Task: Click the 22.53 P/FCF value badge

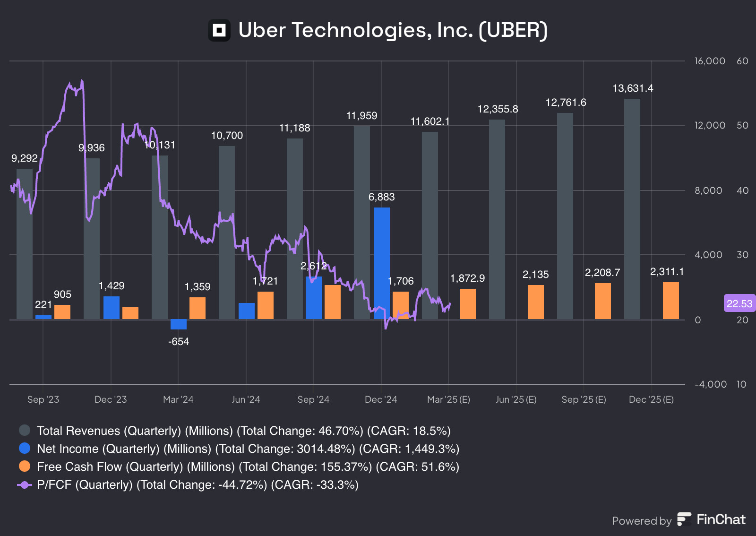Action: (x=739, y=303)
